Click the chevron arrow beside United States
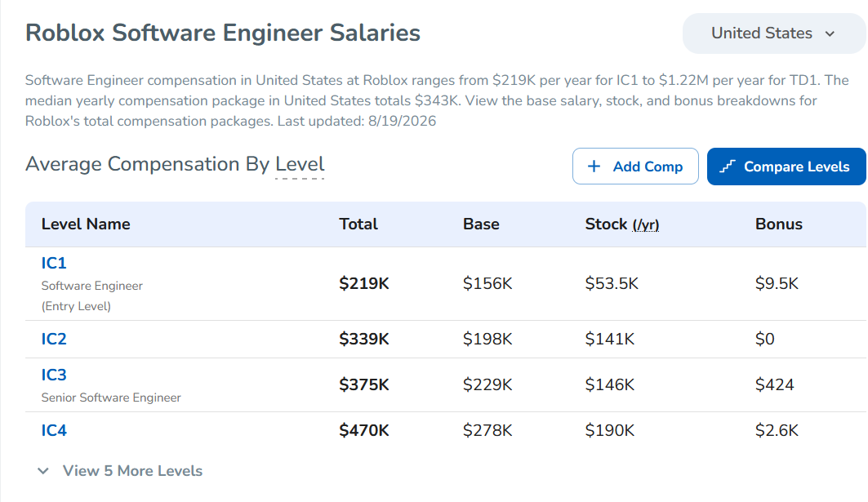 point(830,33)
